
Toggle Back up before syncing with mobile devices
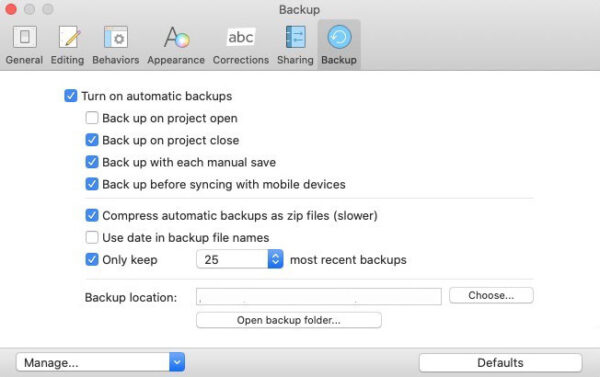coord(92,184)
